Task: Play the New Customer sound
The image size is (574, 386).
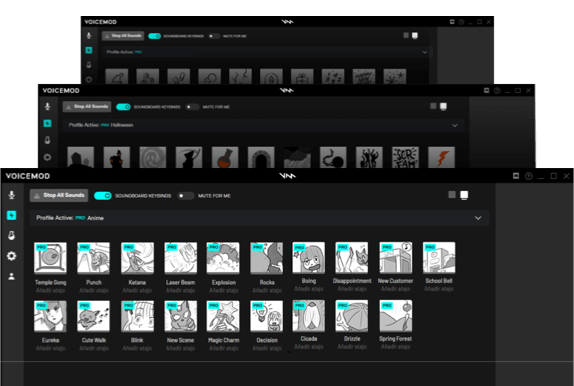Action: coord(396,257)
